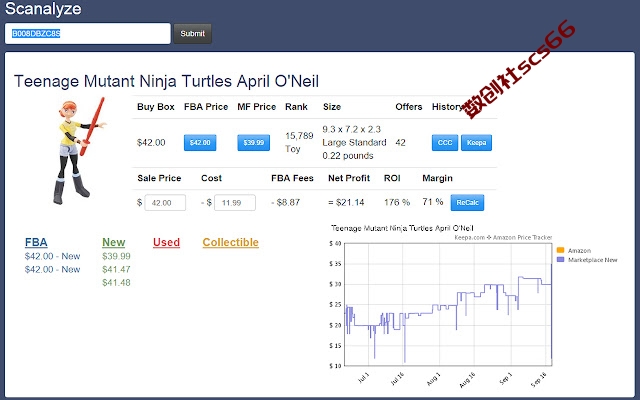Image resolution: width=640 pixels, height=400 pixels.
Task: Click the Submit button
Action: click(192, 33)
